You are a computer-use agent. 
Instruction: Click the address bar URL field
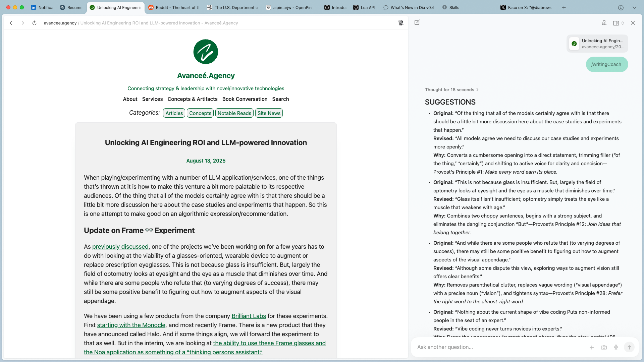tap(141, 23)
